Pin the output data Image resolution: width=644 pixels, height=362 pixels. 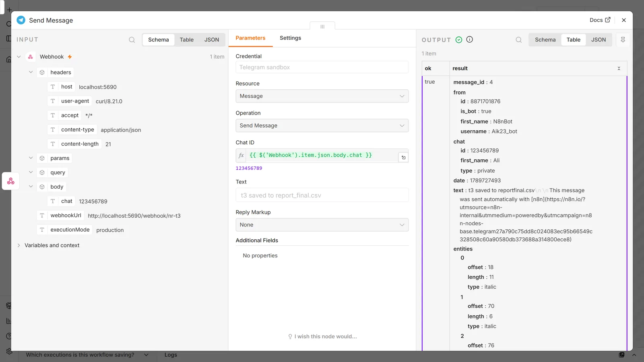623,39
